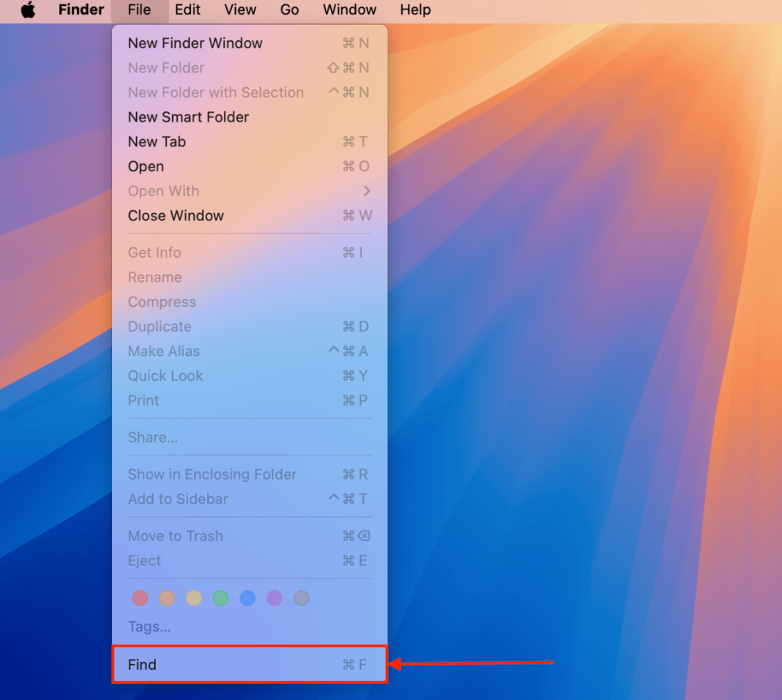Screen dimensions: 782x700
Task: Open the View menu
Action: 240,10
